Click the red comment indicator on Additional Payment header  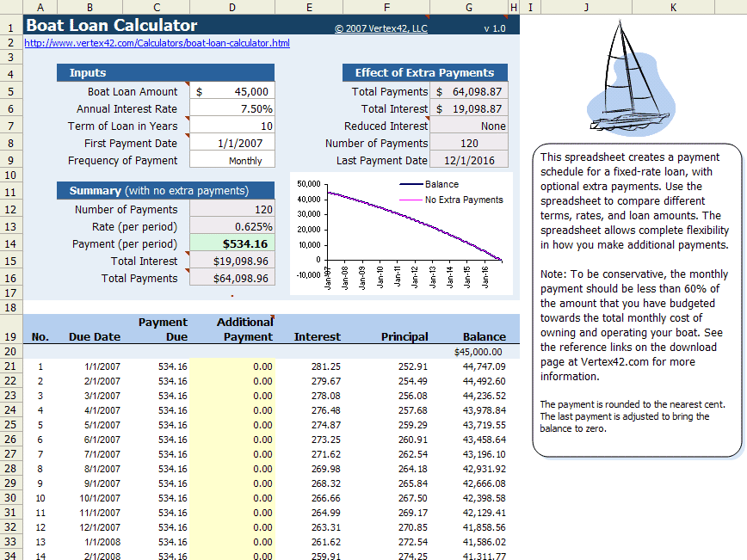(x=274, y=317)
